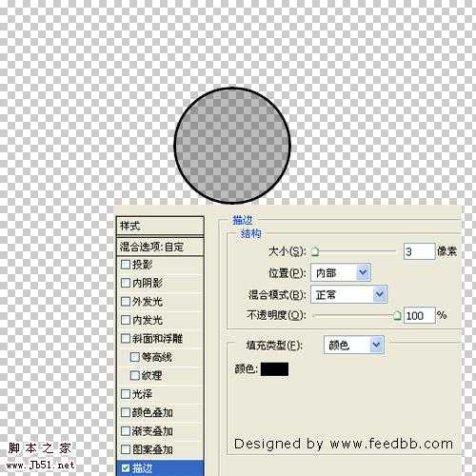Enable the 光泽 satin checkbox
The height and width of the screenshot is (476, 476).
[126, 394]
